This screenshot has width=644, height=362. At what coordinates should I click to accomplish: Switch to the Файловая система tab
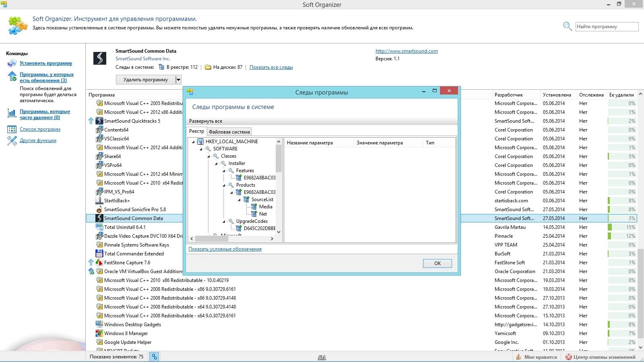pos(229,132)
